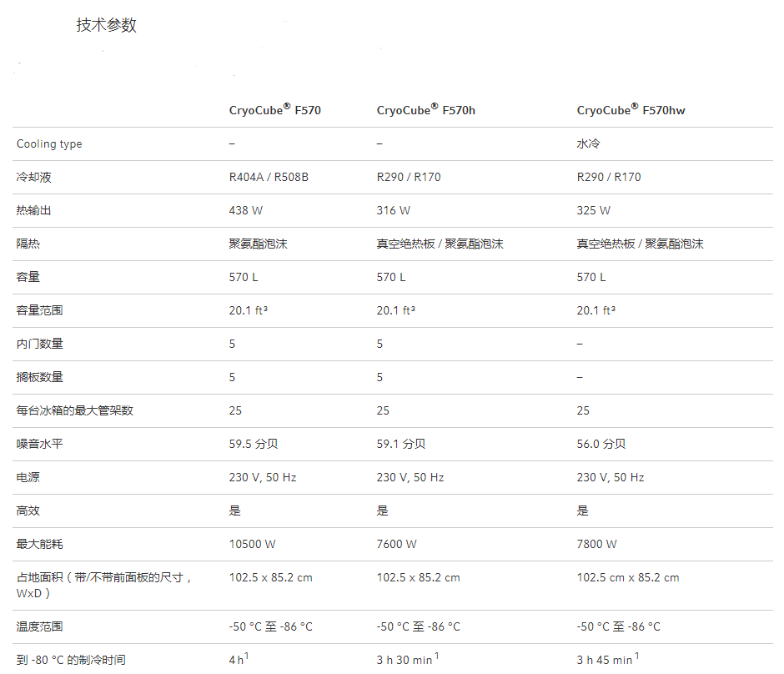Select the CryoCube F570hw column header
The height and width of the screenshot is (674, 784).
pyautogui.click(x=631, y=109)
